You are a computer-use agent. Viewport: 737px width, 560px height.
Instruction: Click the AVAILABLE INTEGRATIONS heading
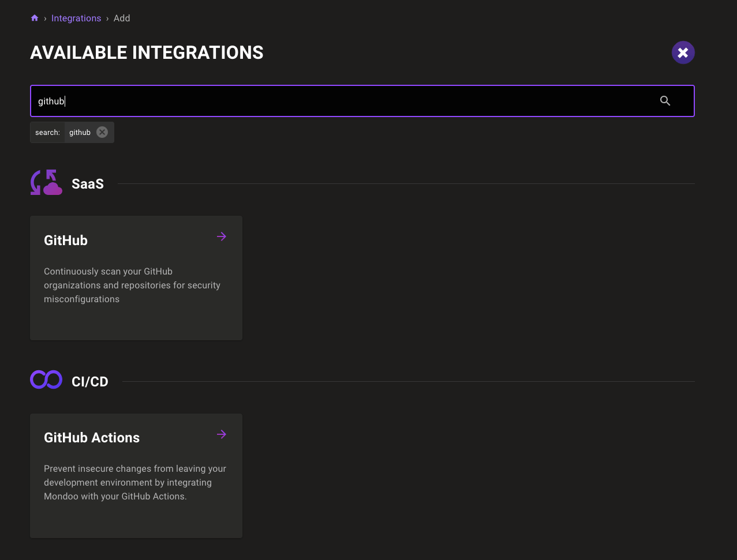click(147, 52)
